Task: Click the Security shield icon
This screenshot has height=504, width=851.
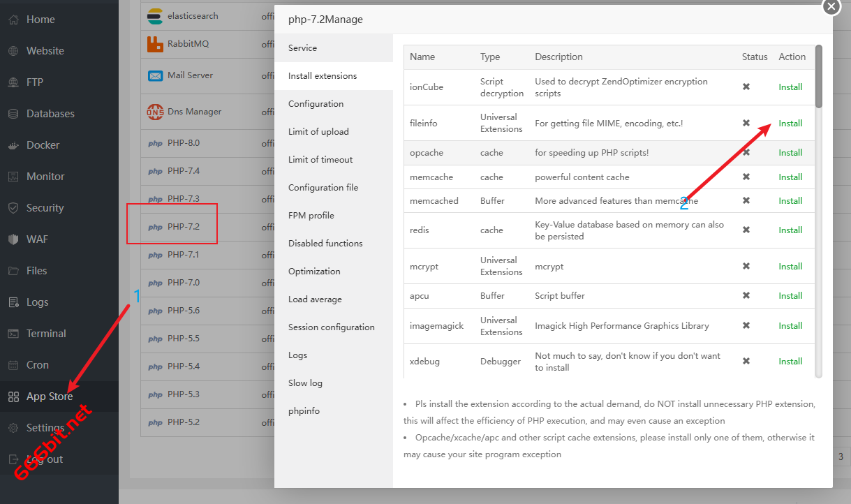Action: (13, 208)
